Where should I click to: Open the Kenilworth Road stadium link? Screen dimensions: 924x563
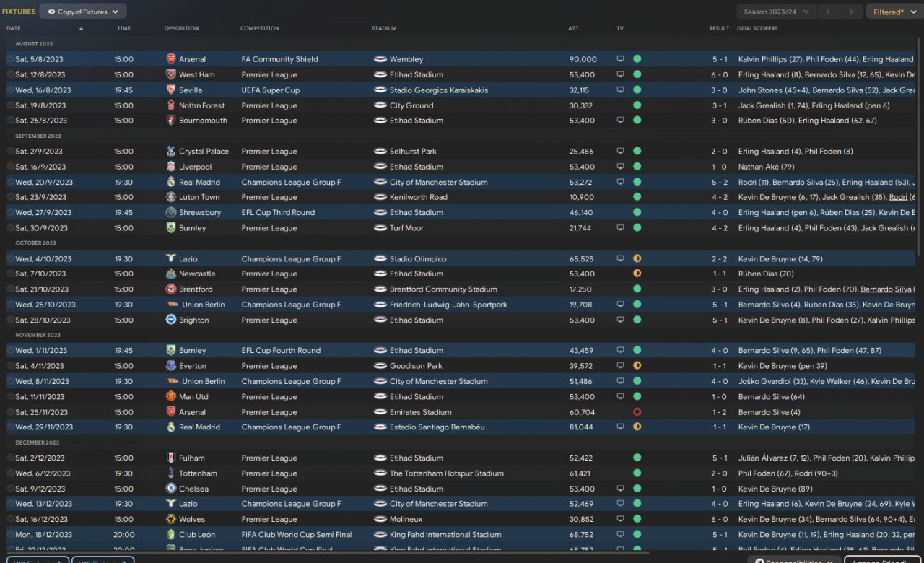(419, 197)
